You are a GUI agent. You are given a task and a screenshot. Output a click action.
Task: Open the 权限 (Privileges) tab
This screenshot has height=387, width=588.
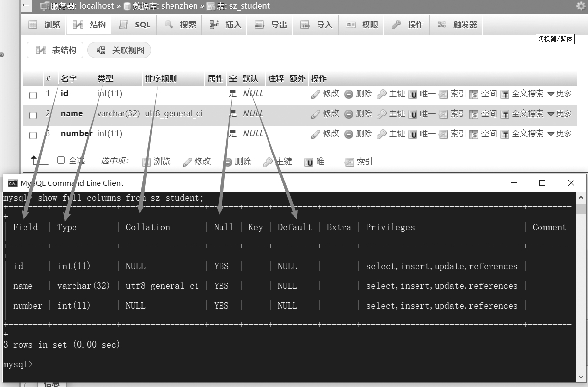click(362, 25)
